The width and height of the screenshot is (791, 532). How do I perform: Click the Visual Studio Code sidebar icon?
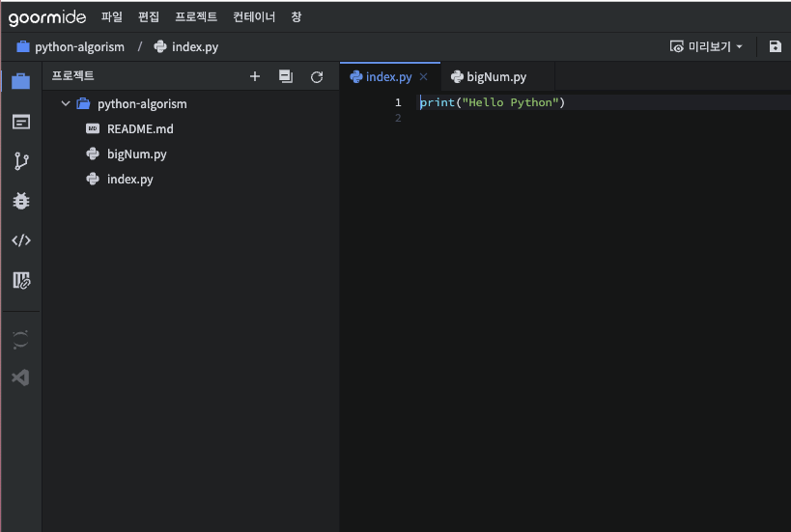20,378
